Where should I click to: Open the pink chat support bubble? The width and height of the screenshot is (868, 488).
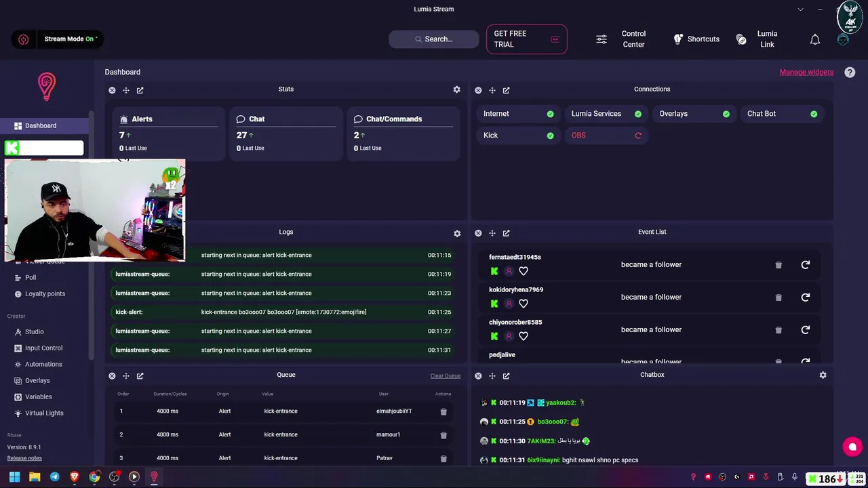point(852,447)
